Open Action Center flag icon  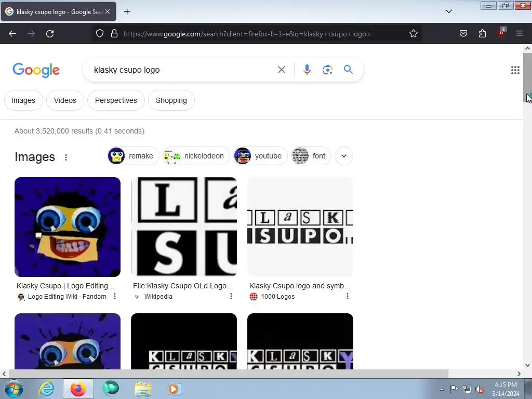point(454,389)
